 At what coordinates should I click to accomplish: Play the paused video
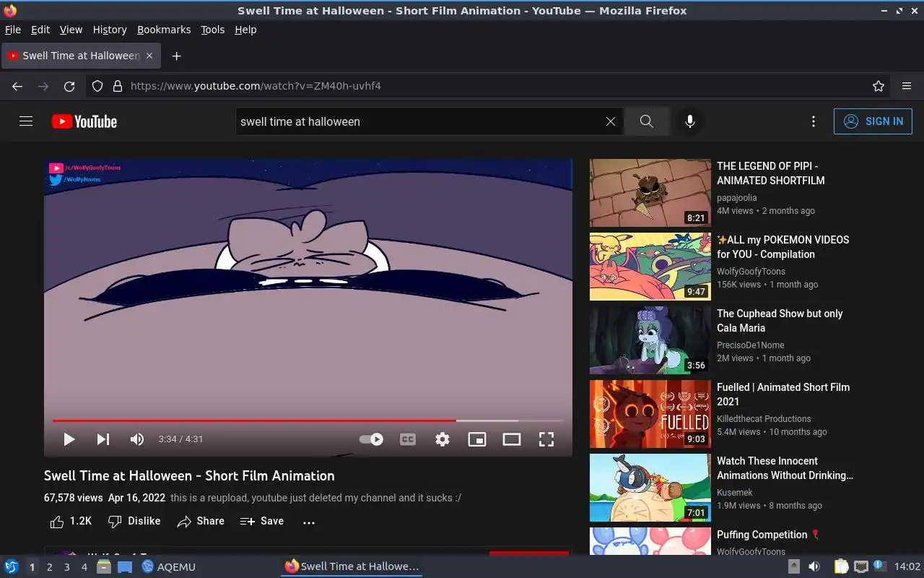(x=69, y=439)
